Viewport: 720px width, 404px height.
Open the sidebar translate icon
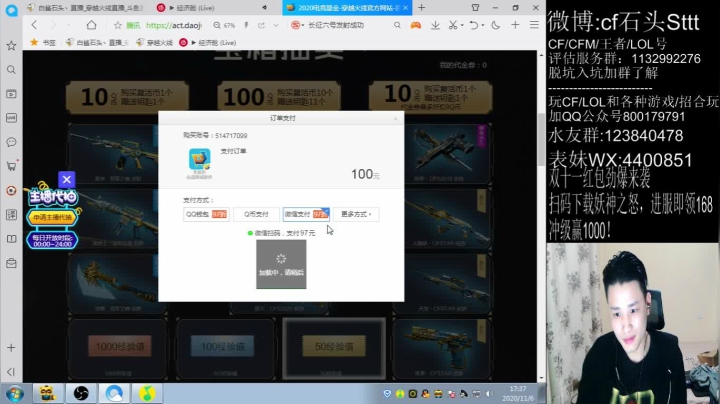click(11, 215)
